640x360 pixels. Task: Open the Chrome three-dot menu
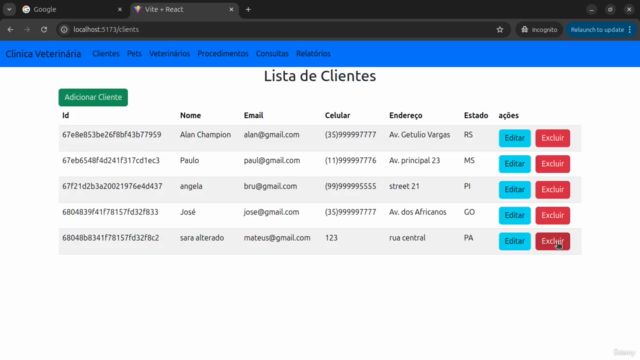[x=630, y=29]
